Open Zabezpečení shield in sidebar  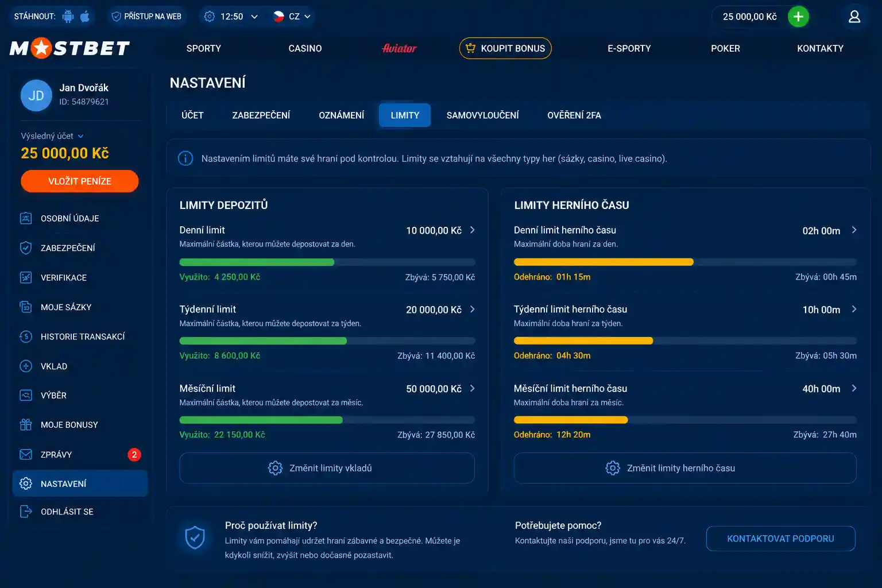pyautogui.click(x=80, y=248)
